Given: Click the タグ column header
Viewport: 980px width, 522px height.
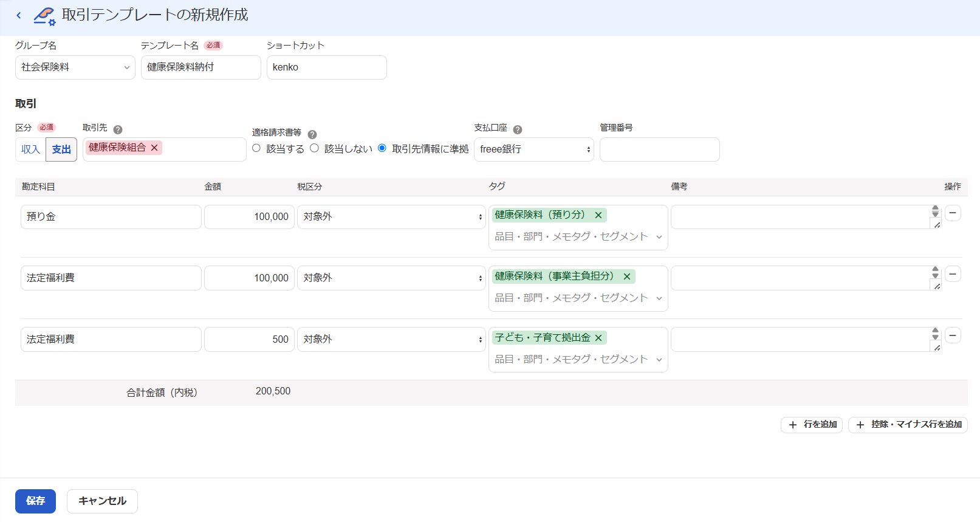Looking at the screenshot, I should (x=497, y=187).
